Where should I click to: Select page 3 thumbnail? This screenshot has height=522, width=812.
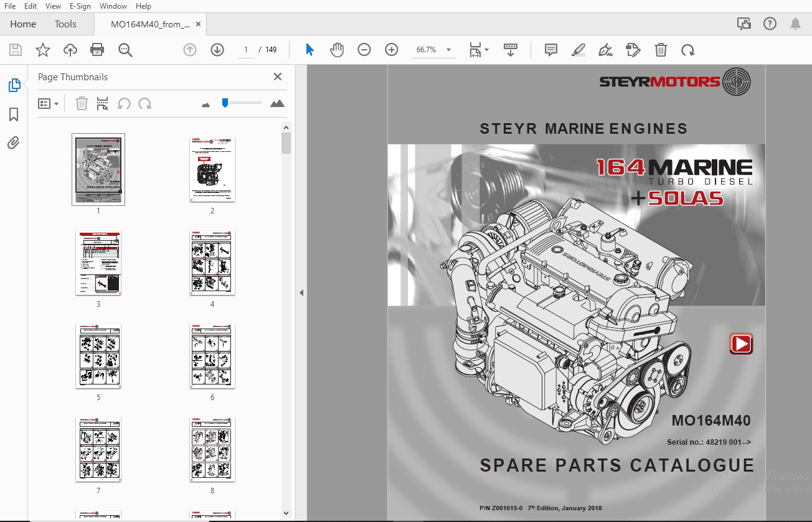pos(98,263)
